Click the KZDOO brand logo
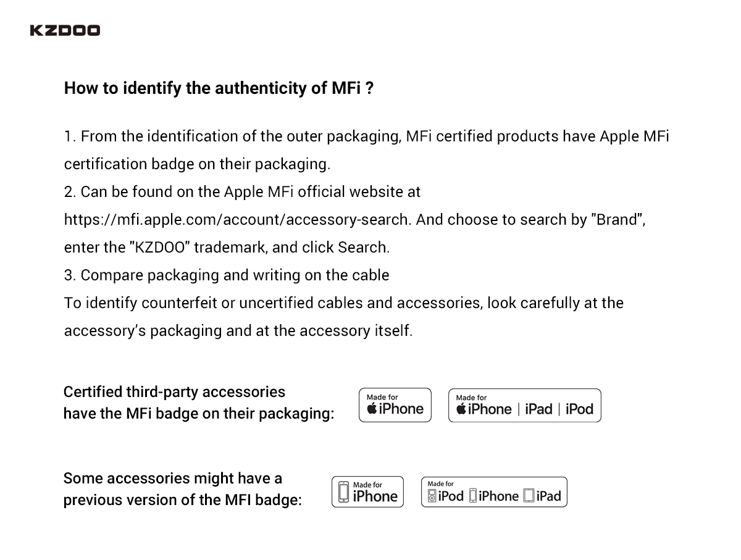 (x=65, y=30)
